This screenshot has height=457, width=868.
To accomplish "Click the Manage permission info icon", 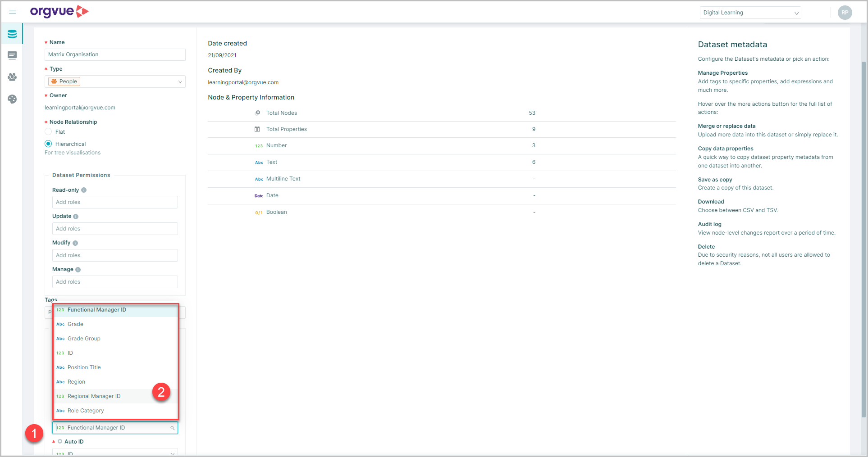I will tap(78, 270).
